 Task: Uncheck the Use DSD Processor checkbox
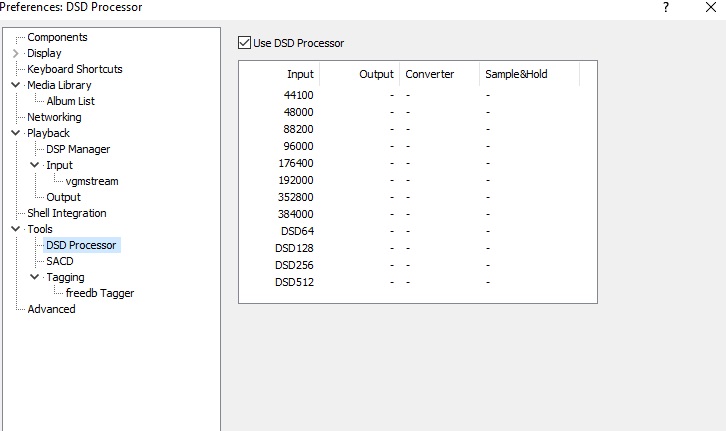(244, 43)
